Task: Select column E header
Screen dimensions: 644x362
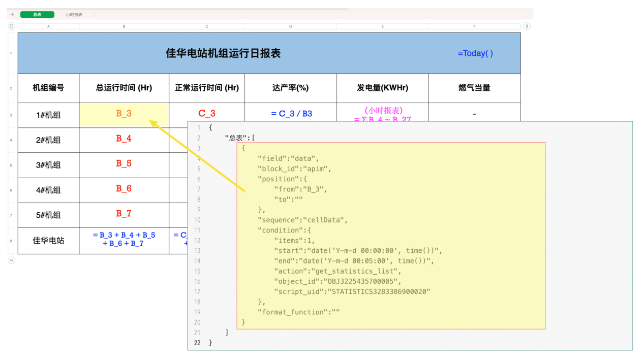Action: [382, 26]
